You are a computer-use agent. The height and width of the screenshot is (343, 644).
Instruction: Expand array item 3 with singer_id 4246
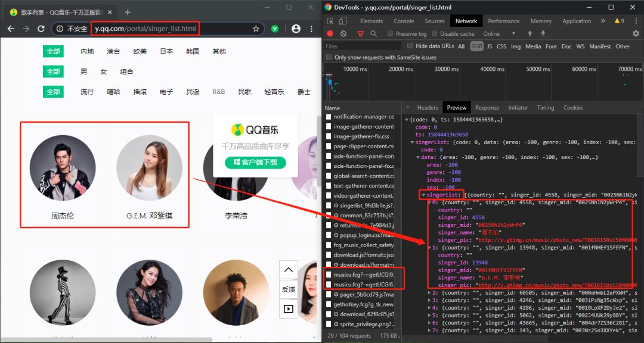pos(429,300)
